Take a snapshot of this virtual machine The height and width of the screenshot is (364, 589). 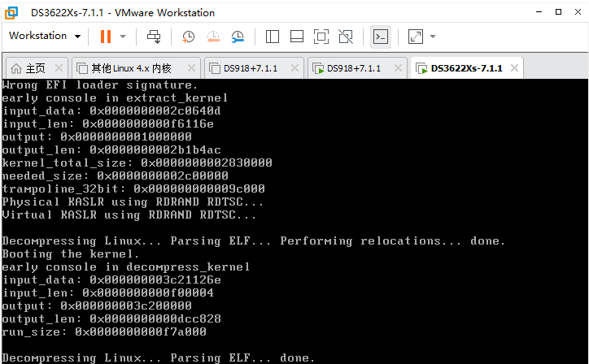coord(189,37)
